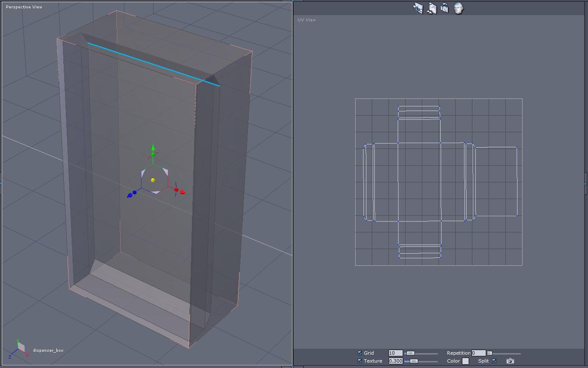
Task: Click the Texture opacity slider handle
Action: click(x=414, y=361)
